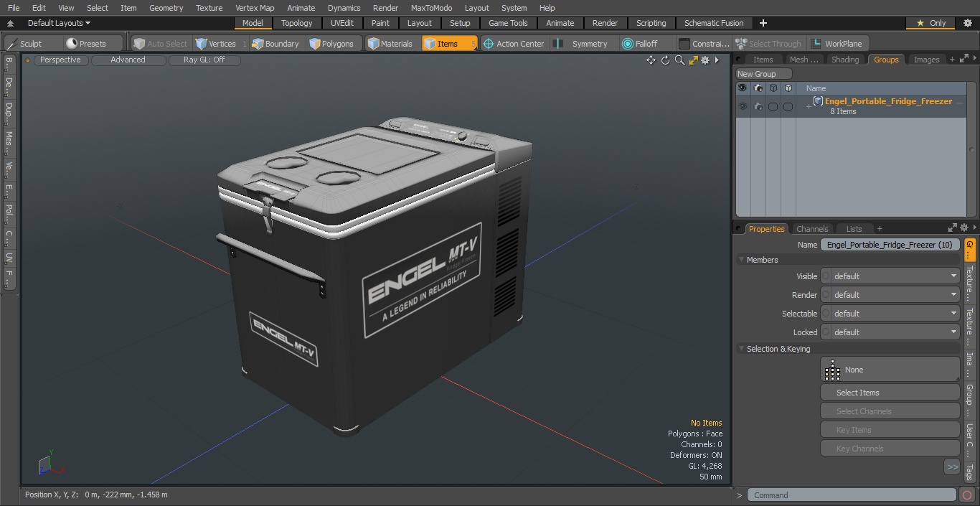
Task: Maximize the viewport with the yellow expand icon
Action: point(693,60)
